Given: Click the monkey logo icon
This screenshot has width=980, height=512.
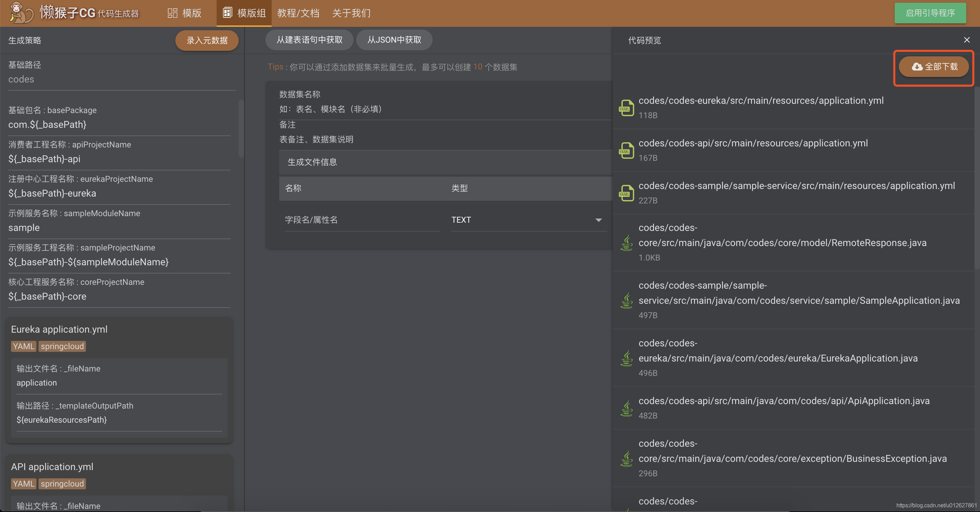Looking at the screenshot, I should point(21,13).
